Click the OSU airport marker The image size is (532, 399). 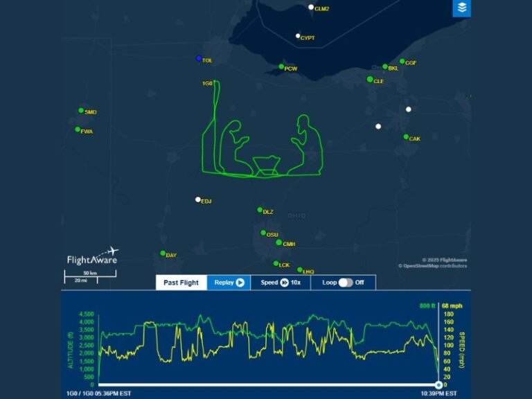(263, 233)
